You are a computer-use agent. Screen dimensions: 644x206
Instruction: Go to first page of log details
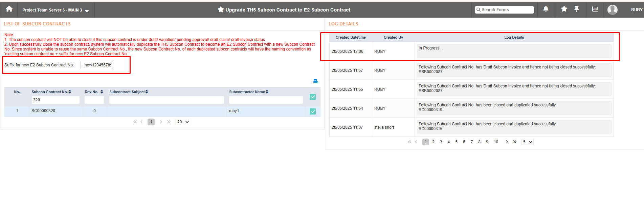click(x=409, y=142)
